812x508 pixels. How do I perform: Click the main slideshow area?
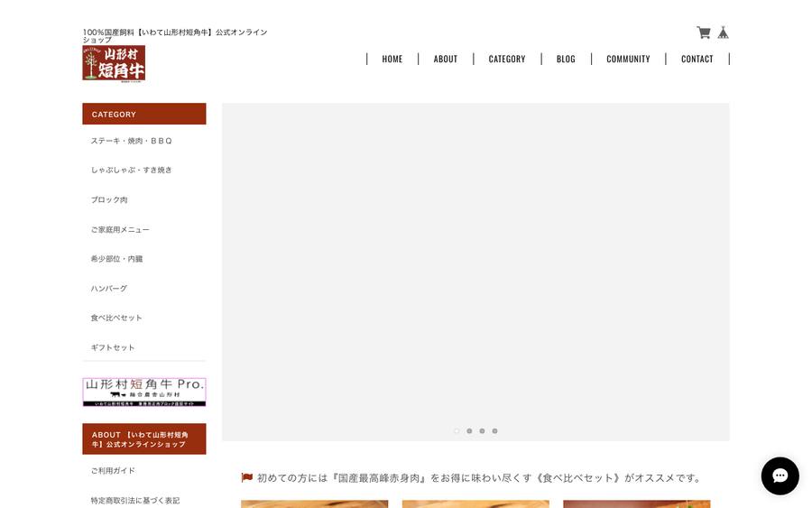(x=475, y=272)
